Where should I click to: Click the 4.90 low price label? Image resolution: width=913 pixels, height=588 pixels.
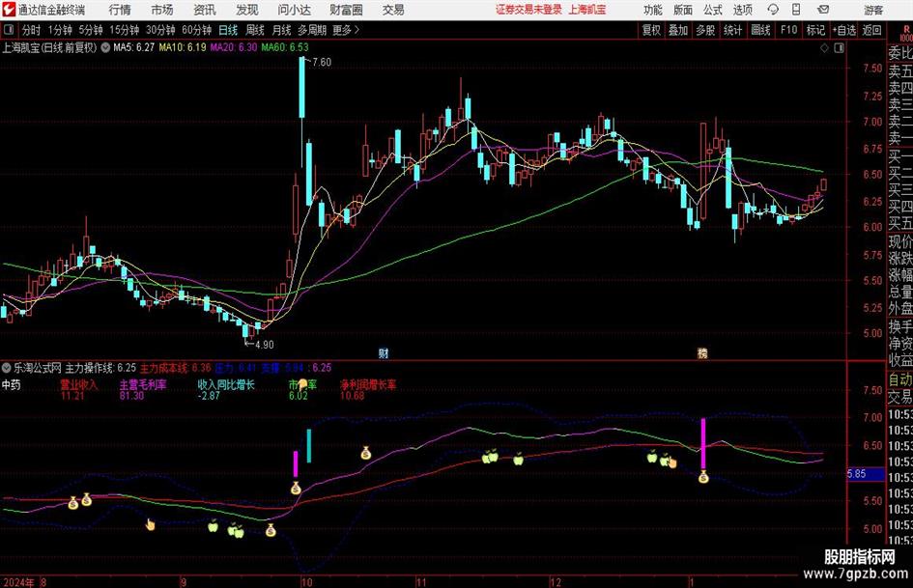(x=264, y=345)
